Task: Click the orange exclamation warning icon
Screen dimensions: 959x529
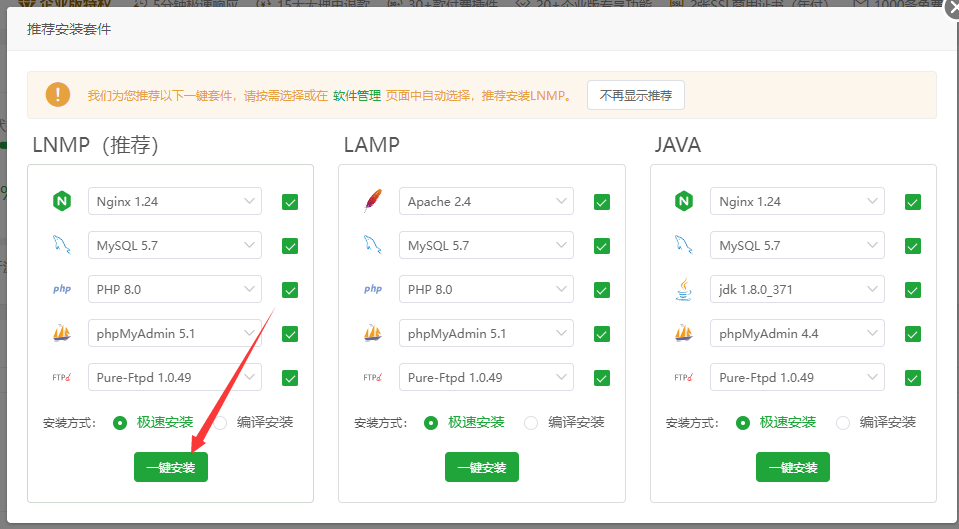Action: coord(57,95)
